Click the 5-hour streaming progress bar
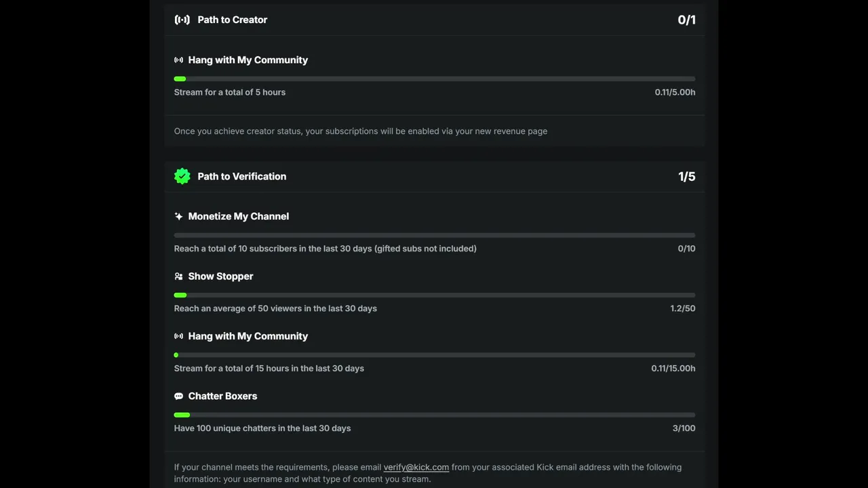The width and height of the screenshot is (868, 488). (435, 79)
